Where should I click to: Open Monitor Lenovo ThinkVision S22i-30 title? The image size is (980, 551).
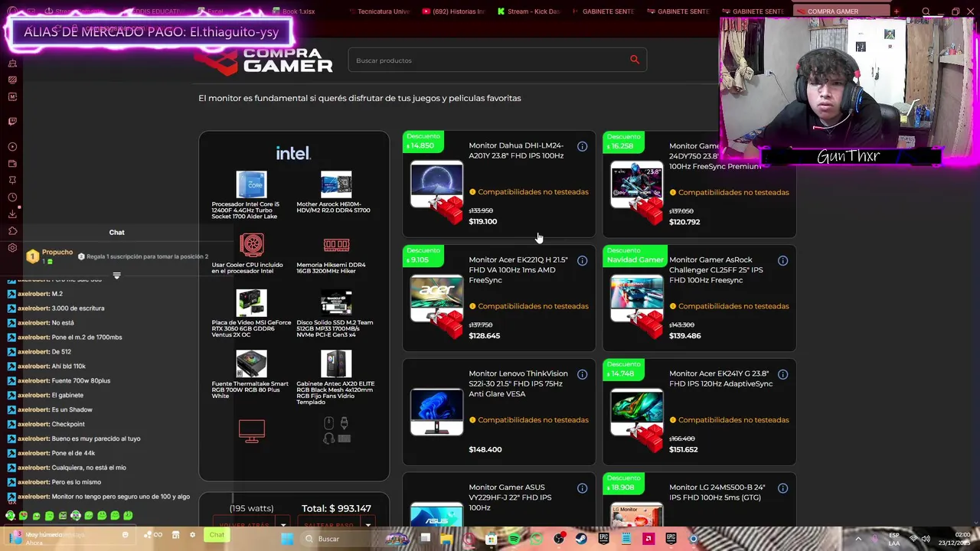tap(518, 384)
